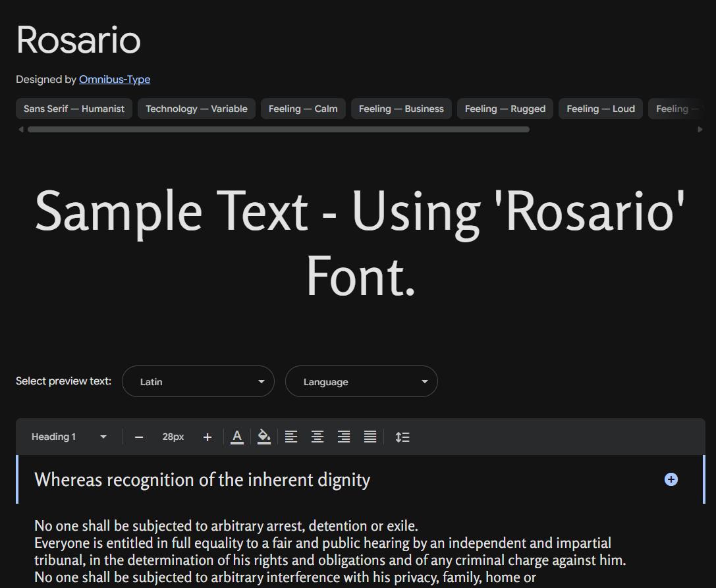Click the 'Sample Text - Using Rosario Font' preview
Screen dimensions: 716x588
pyautogui.click(x=360, y=243)
